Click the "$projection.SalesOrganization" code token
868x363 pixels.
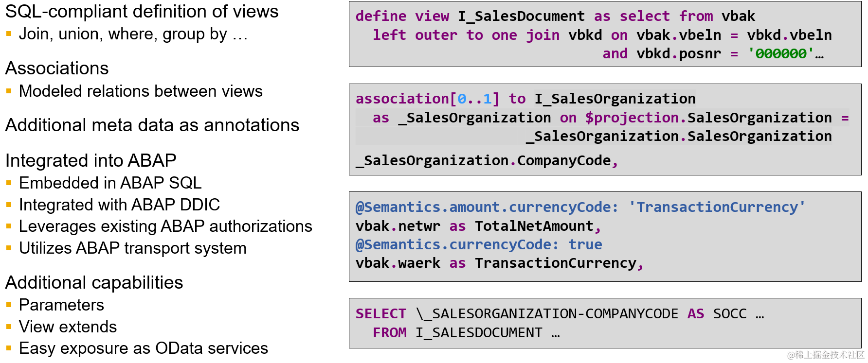point(708,118)
